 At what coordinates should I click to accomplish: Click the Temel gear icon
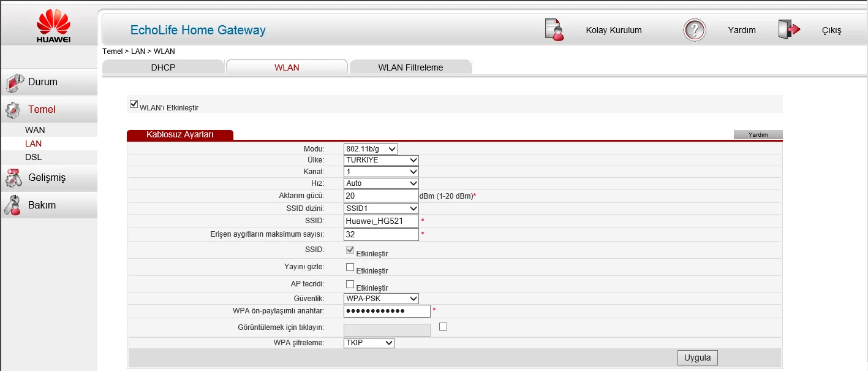pyautogui.click(x=13, y=110)
